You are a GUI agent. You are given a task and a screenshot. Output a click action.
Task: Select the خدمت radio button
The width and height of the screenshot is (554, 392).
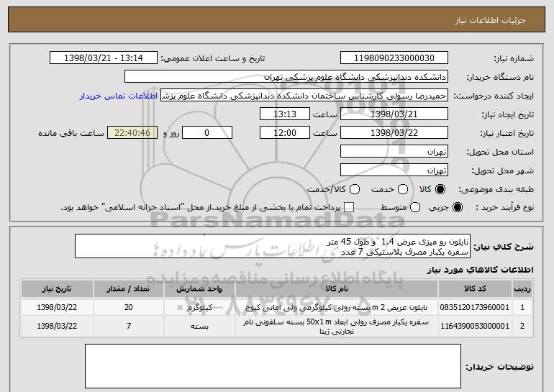403,189
